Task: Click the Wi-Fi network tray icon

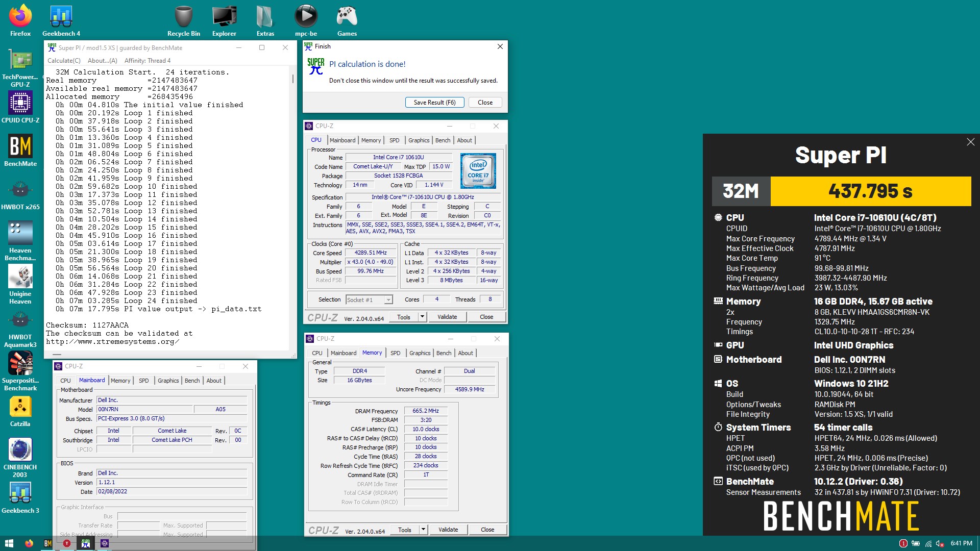Action: coord(928,543)
